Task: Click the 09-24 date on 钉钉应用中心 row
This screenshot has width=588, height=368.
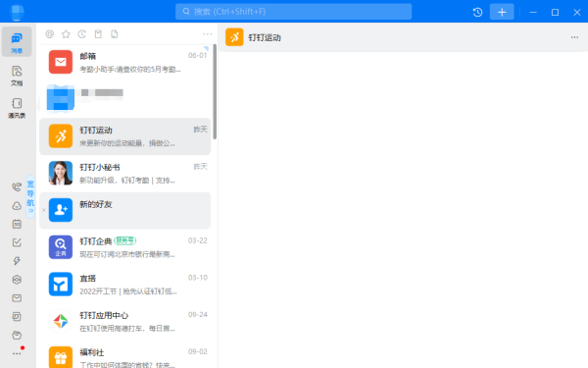Action: (198, 314)
